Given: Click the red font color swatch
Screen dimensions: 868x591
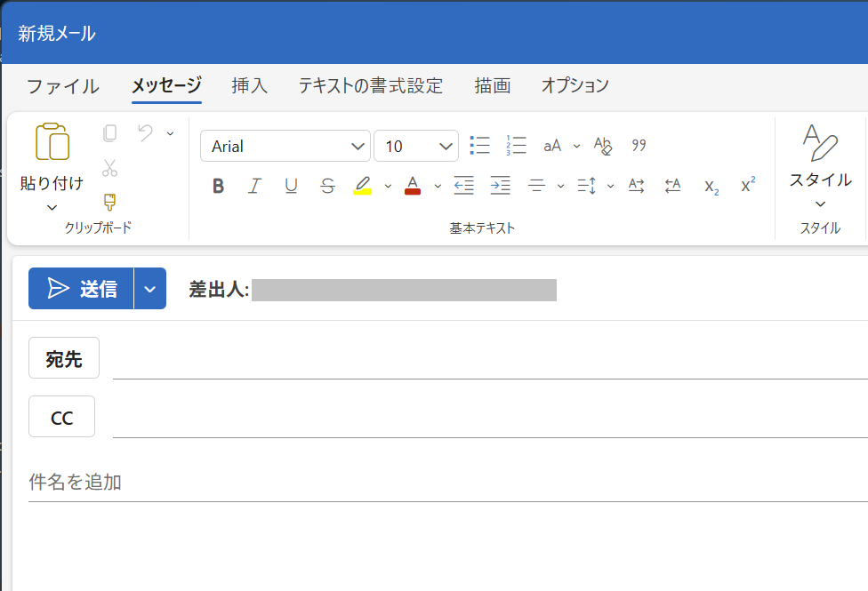Looking at the screenshot, I should click(x=412, y=186).
